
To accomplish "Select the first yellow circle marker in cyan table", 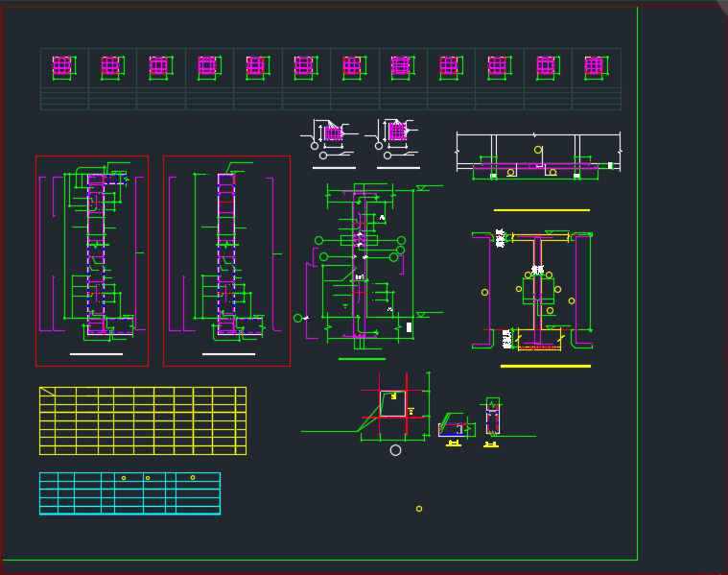I will pos(124,478).
